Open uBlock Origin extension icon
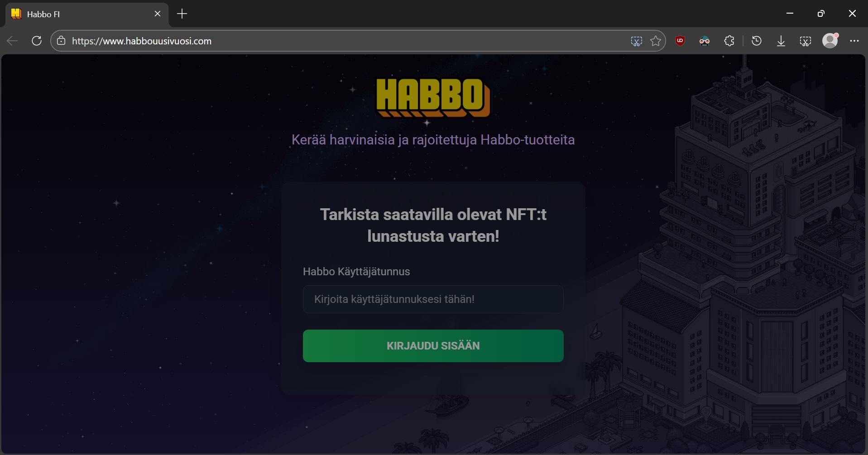This screenshot has height=455, width=868. [x=680, y=41]
